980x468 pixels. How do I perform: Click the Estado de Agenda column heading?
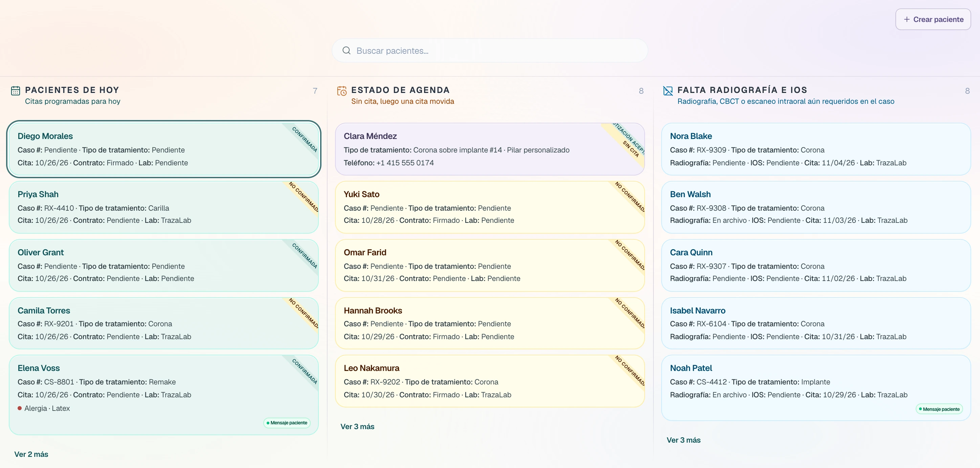click(400, 90)
